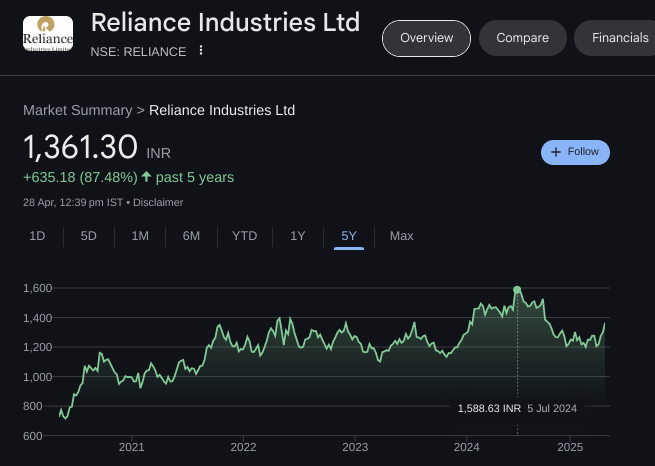Switch to the Compare tab

523,38
